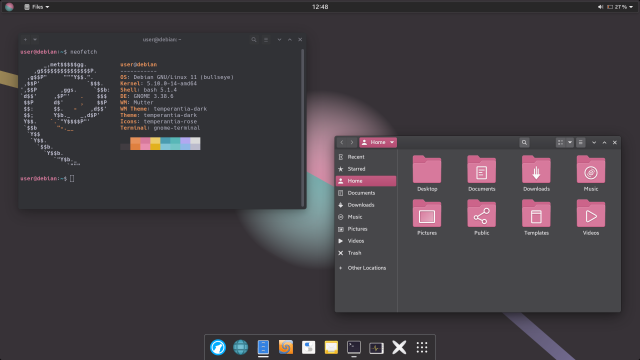Select the Public folder icon
640x360 pixels.
(x=482, y=213)
